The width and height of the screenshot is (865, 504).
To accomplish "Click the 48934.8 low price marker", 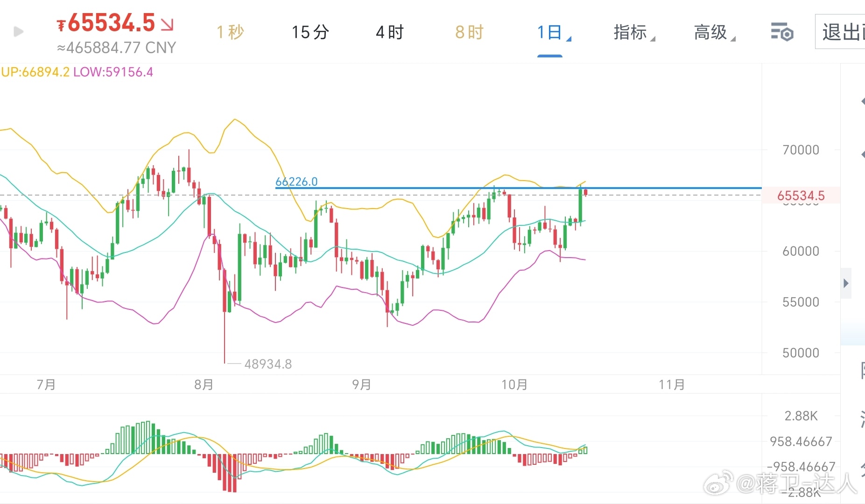I will click(x=268, y=364).
